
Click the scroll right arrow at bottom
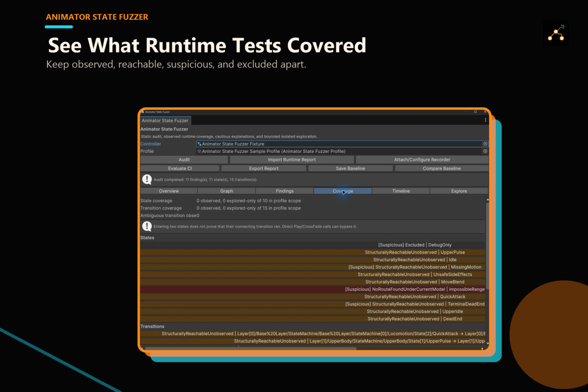pos(482,349)
